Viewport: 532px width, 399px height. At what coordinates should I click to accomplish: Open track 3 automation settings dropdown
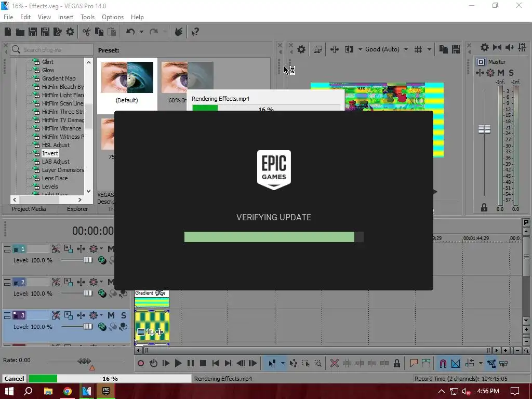click(x=101, y=315)
